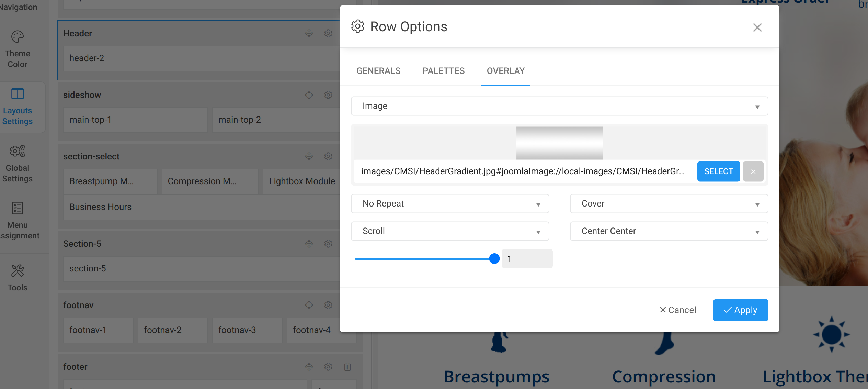This screenshot has height=389, width=868.
Task: Click the overlay image path field
Action: pyautogui.click(x=523, y=171)
